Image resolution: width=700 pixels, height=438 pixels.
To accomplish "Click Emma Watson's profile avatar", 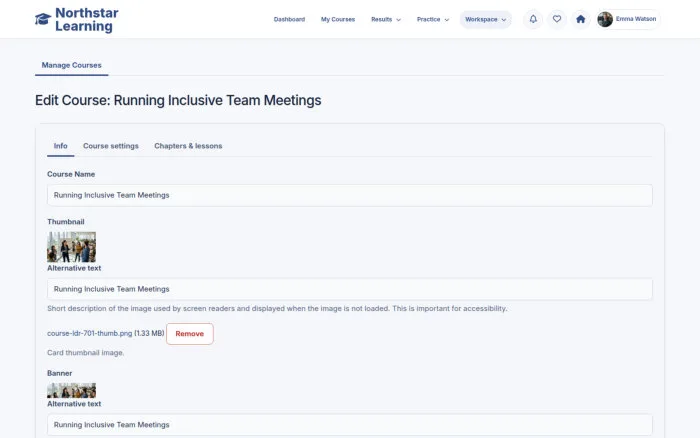I will [605, 19].
